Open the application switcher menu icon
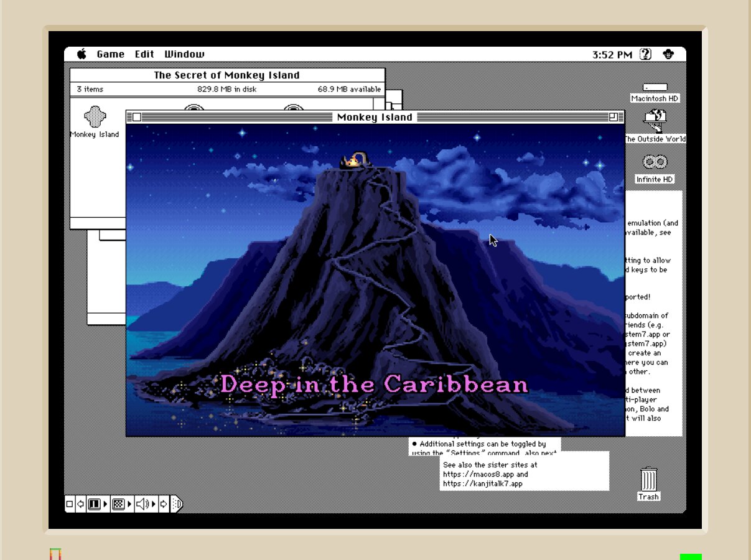The width and height of the screenshot is (751, 560). click(x=669, y=54)
